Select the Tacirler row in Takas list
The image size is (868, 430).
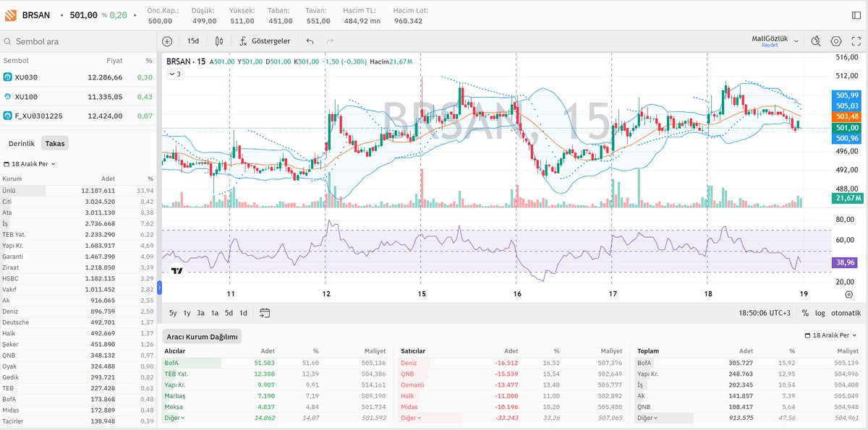point(78,421)
